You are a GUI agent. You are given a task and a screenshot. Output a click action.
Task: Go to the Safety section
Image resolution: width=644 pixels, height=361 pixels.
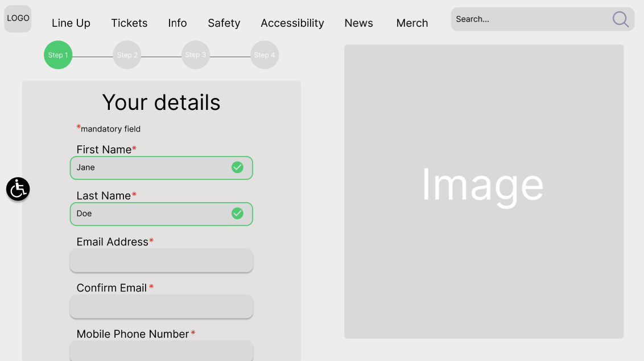pyautogui.click(x=224, y=23)
